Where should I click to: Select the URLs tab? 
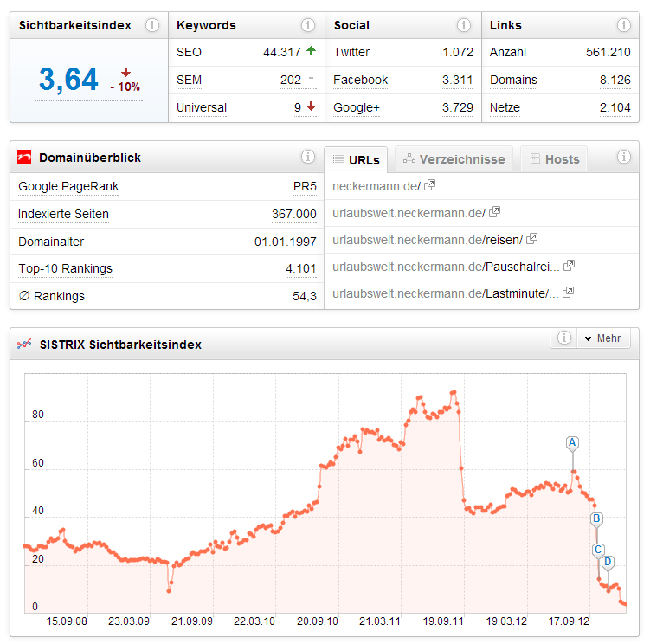tap(356, 159)
